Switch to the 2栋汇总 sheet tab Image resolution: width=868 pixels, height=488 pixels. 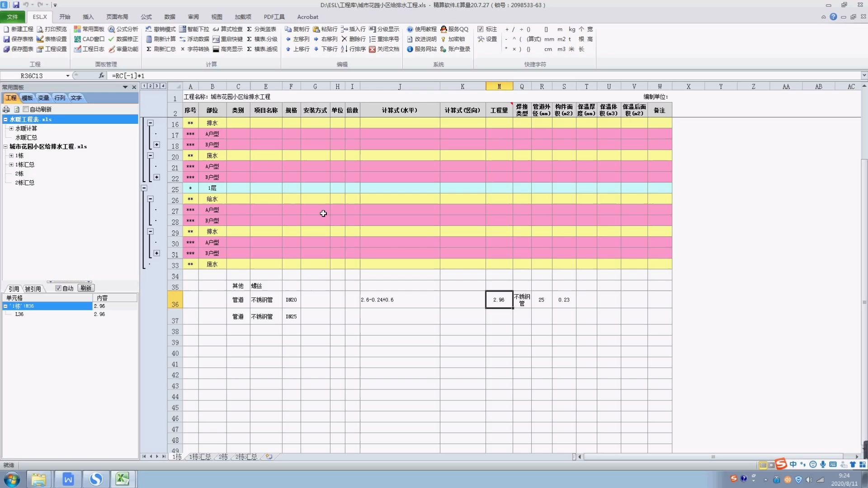tap(246, 457)
